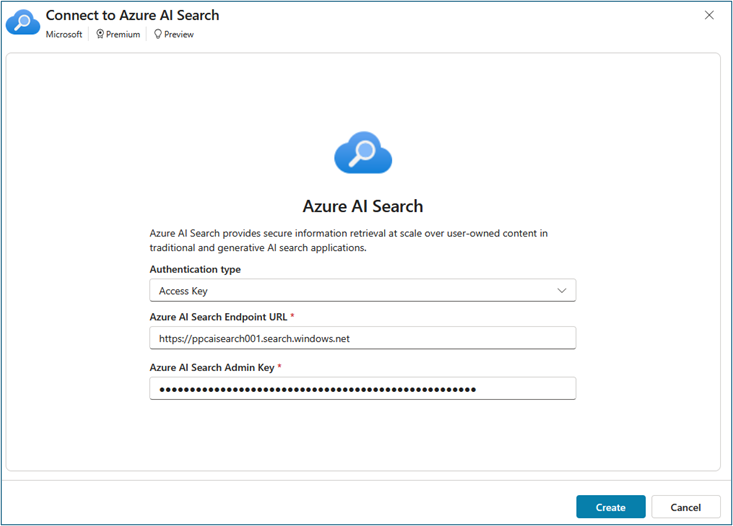Click the 'Microsoft' publisher text

point(64,34)
